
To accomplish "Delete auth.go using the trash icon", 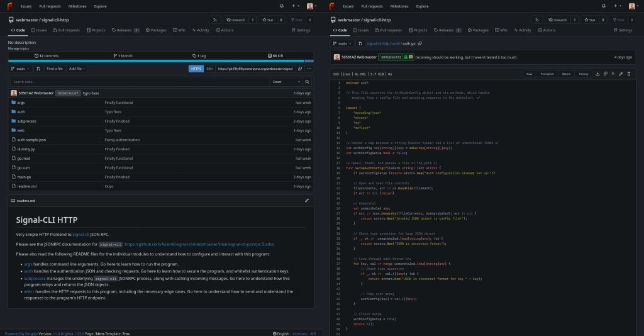I will 628,74.
